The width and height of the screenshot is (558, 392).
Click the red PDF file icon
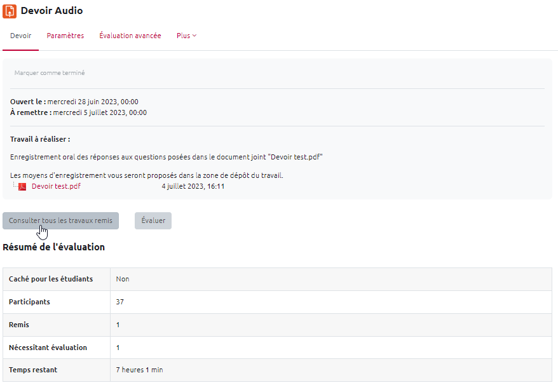[x=22, y=187]
